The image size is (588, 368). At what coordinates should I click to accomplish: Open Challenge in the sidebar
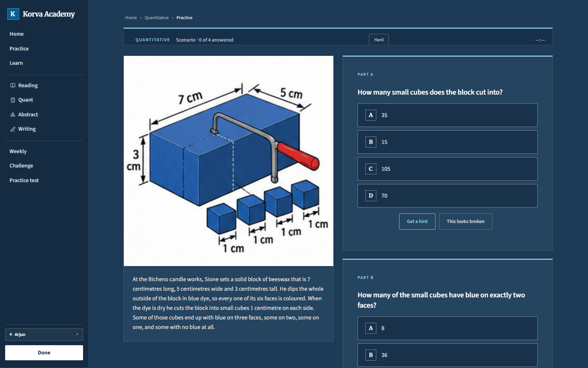[21, 166]
